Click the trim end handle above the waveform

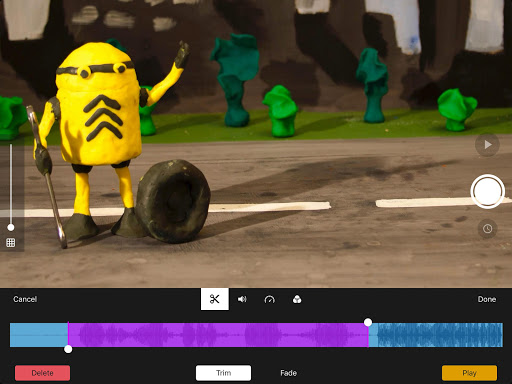(368, 322)
